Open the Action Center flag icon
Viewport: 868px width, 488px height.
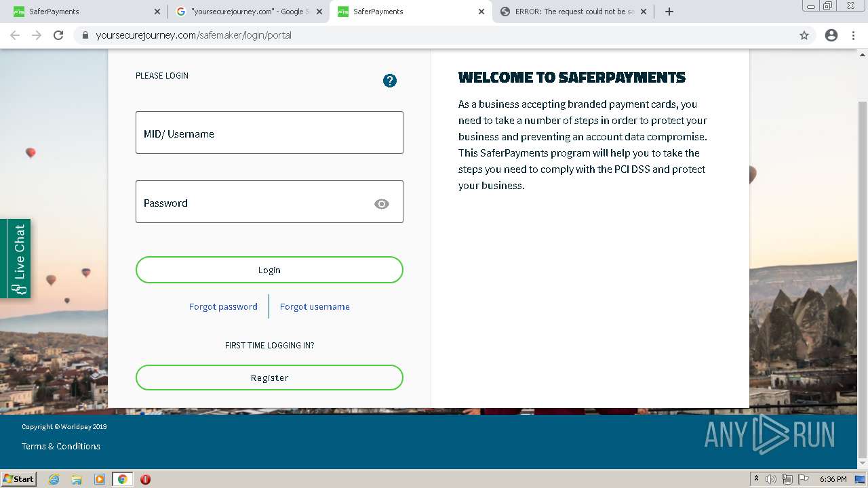803,479
